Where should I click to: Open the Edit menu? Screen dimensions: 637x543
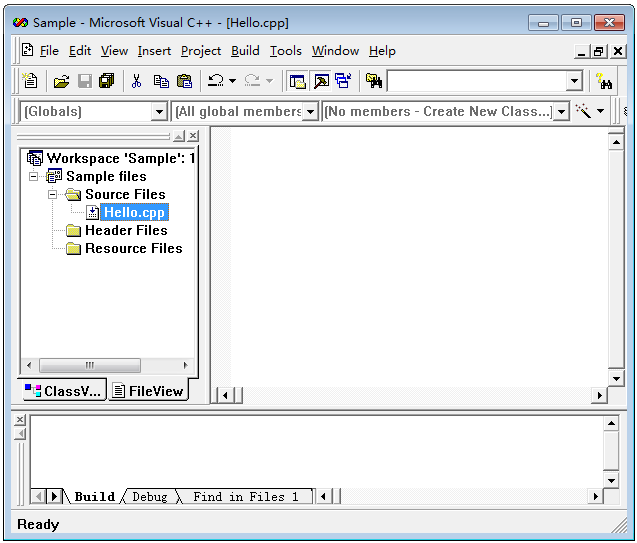coord(80,51)
